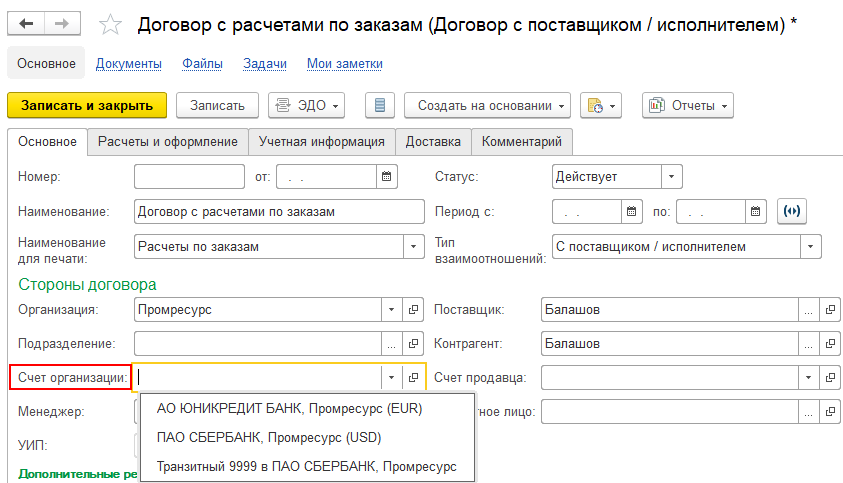Expand the ЭДО menu button
The image size is (843, 483).
click(306, 105)
